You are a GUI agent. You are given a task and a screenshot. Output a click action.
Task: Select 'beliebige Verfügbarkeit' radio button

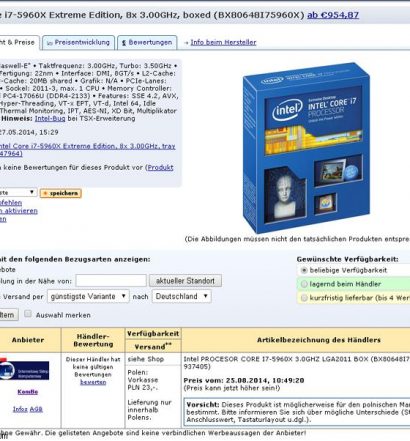tap(304, 270)
